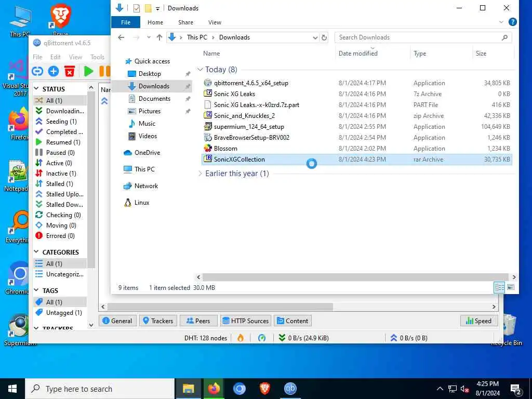The height and width of the screenshot is (399, 532).
Task: Collapse the TAGS section
Action: click(x=36, y=290)
